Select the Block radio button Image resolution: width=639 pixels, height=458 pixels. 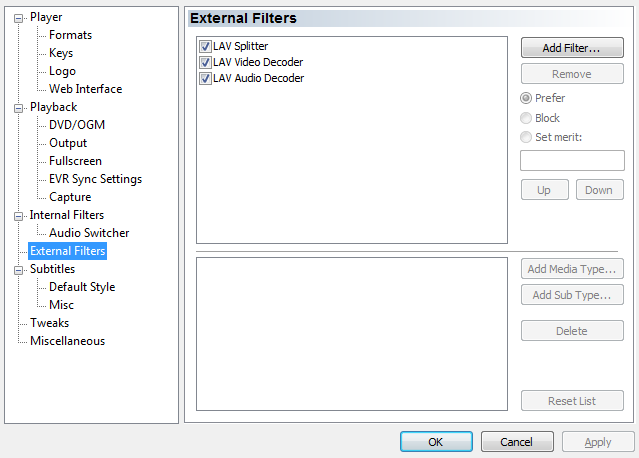[526, 118]
